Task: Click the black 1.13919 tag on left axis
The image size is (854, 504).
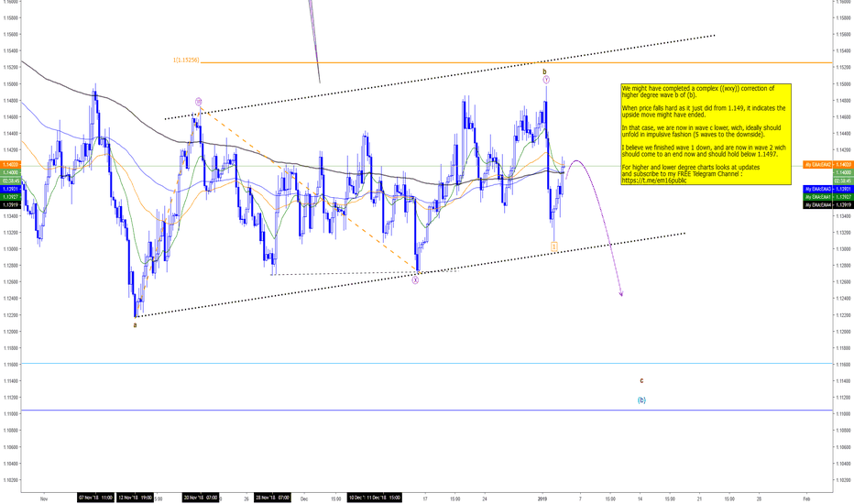Action: pos(10,205)
